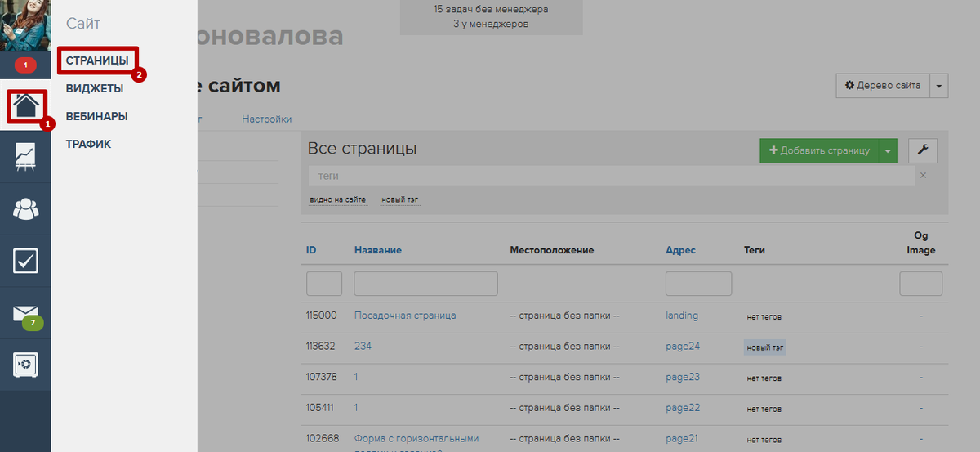Image resolution: width=980 pixels, height=452 pixels.
Task: Open the page23 address link
Action: tap(683, 378)
